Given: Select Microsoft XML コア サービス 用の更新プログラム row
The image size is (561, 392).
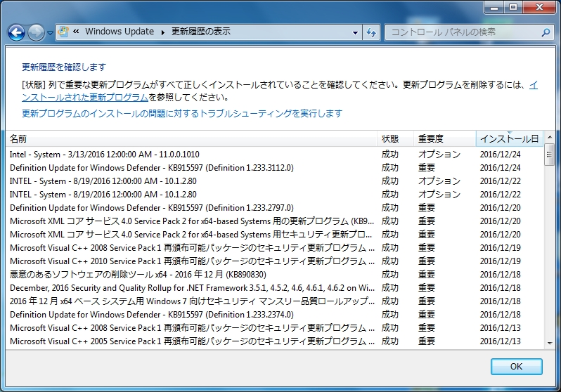Looking at the screenshot, I should 274,221.
